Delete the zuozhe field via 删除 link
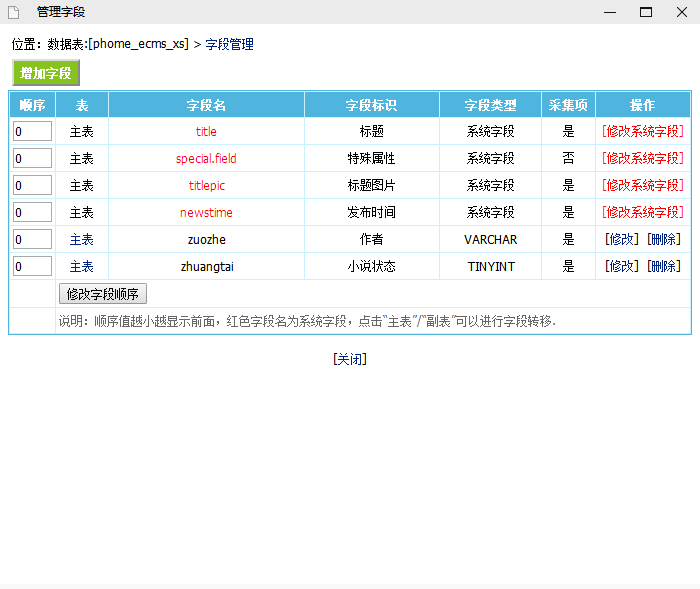This screenshot has width=700, height=589. [664, 239]
